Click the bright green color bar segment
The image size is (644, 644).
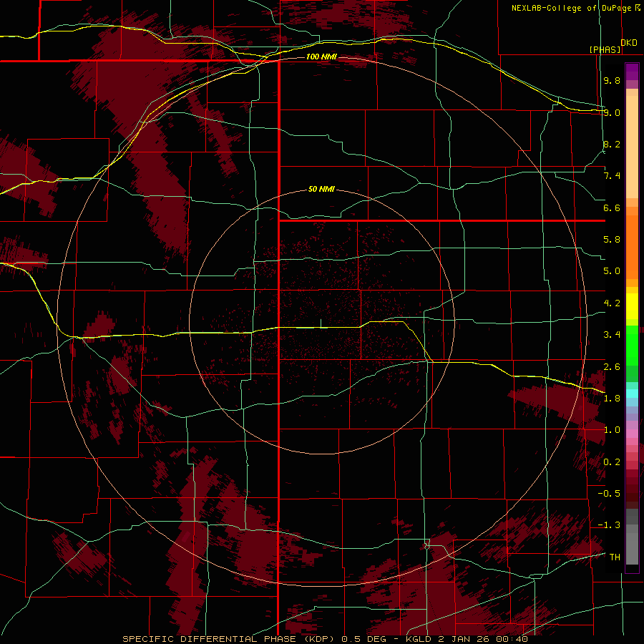(632, 346)
